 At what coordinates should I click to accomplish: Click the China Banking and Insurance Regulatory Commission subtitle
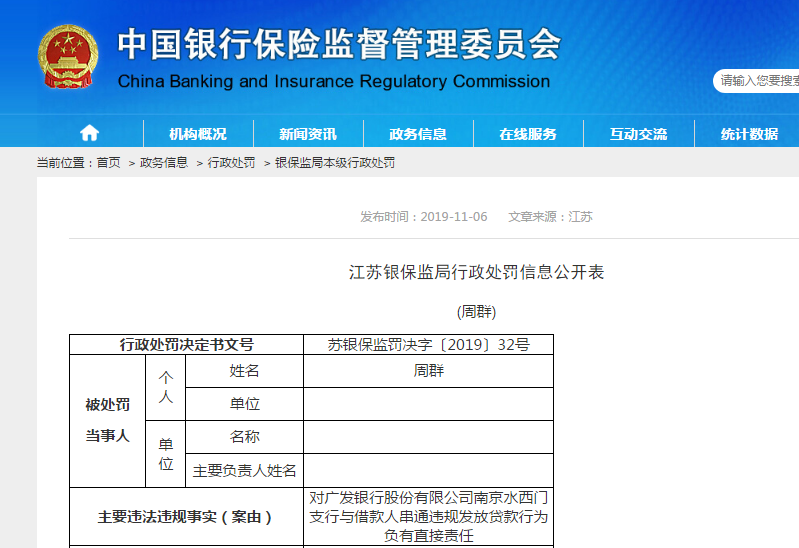[334, 82]
